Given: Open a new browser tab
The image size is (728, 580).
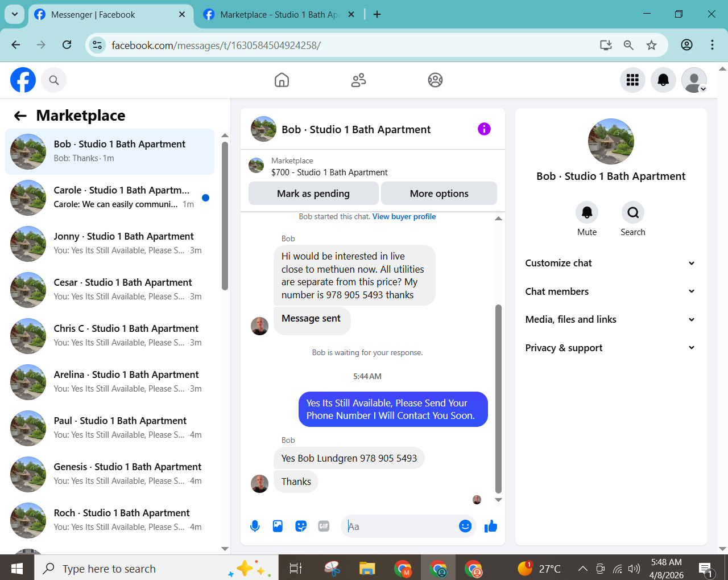Looking at the screenshot, I should (377, 15).
